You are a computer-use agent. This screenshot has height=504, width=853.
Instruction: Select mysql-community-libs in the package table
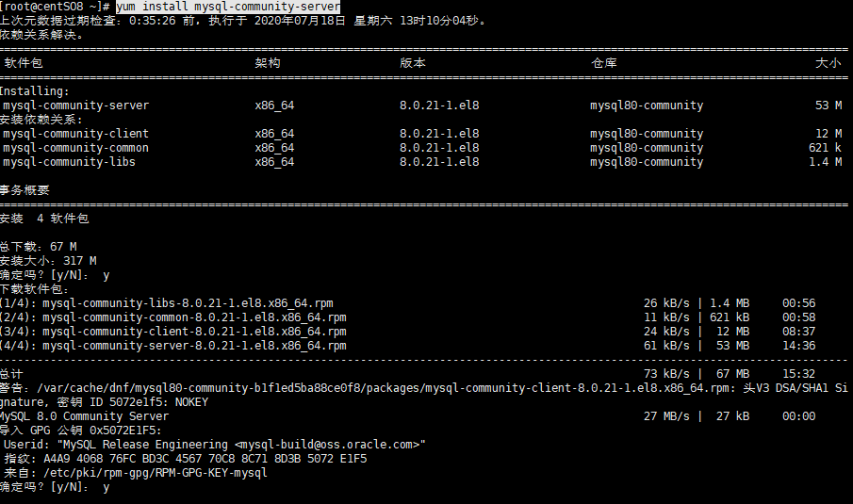(69, 162)
